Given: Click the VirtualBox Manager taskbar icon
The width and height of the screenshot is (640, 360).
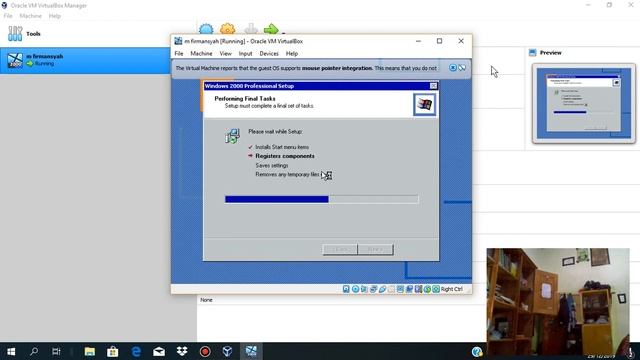Looking at the screenshot, I should coord(228,351).
